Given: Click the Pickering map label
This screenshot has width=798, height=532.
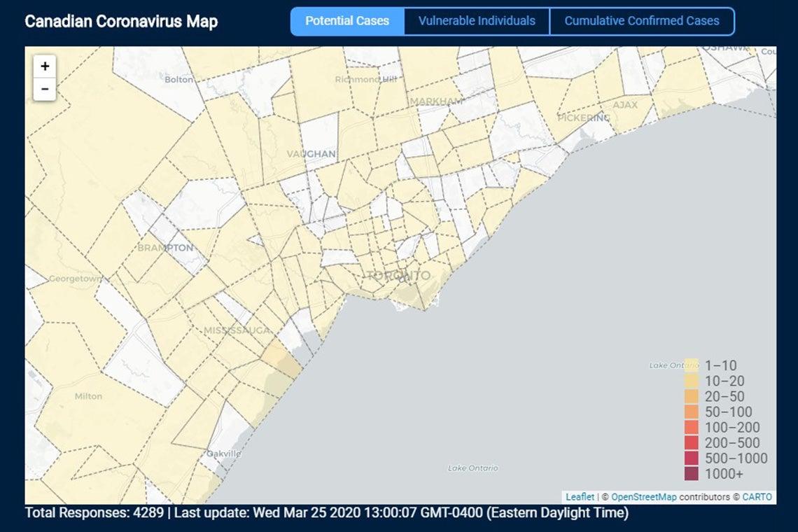Looking at the screenshot, I should 583,118.
